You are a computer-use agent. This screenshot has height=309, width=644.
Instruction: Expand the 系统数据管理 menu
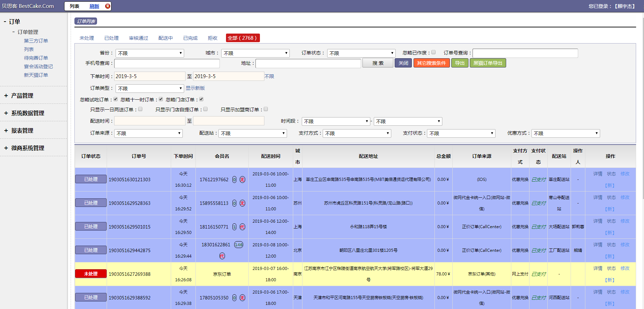click(x=6, y=113)
